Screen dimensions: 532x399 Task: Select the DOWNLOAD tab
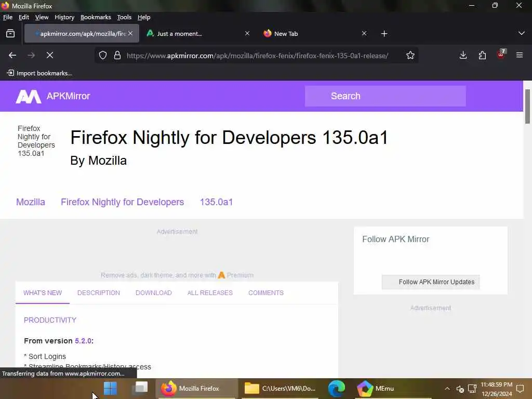(x=154, y=293)
